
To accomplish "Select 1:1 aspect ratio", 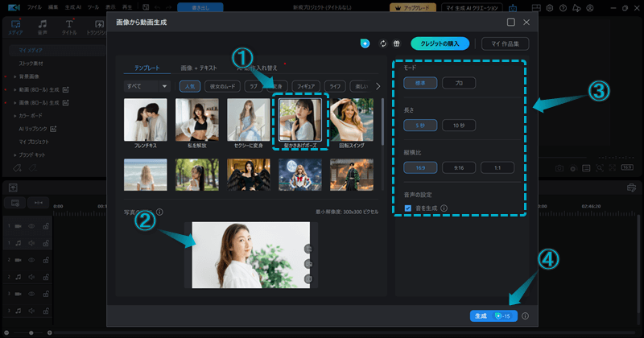I will click(x=497, y=167).
